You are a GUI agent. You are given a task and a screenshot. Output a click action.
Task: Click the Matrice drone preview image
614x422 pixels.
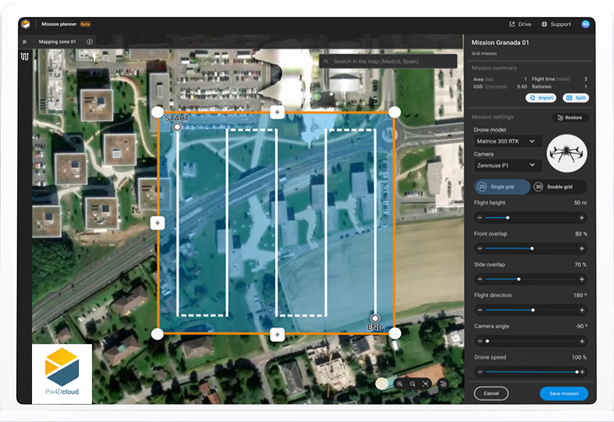pyautogui.click(x=567, y=153)
